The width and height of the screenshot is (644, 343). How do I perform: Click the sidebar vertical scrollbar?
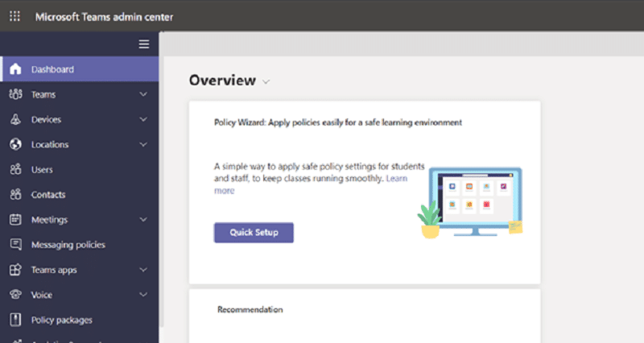[x=162, y=179]
